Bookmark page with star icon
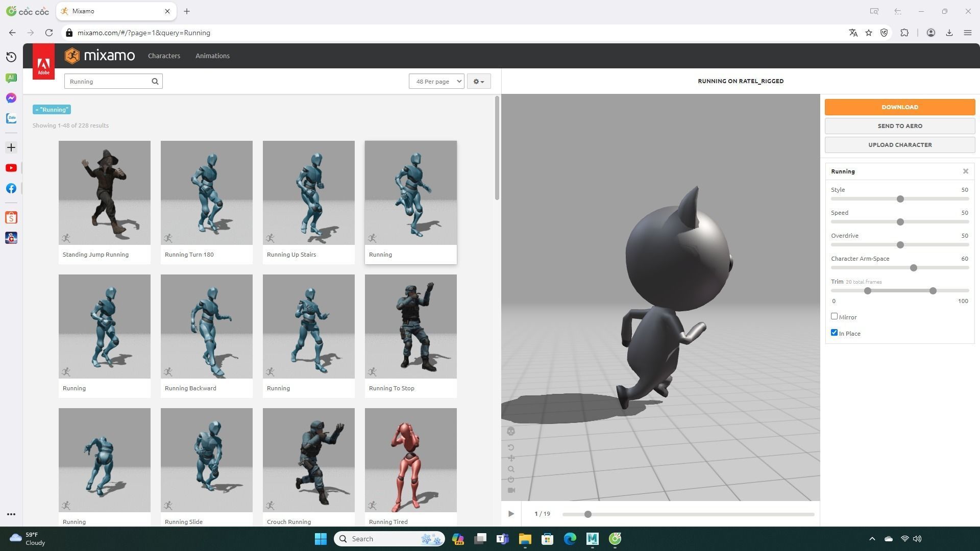 869,33
